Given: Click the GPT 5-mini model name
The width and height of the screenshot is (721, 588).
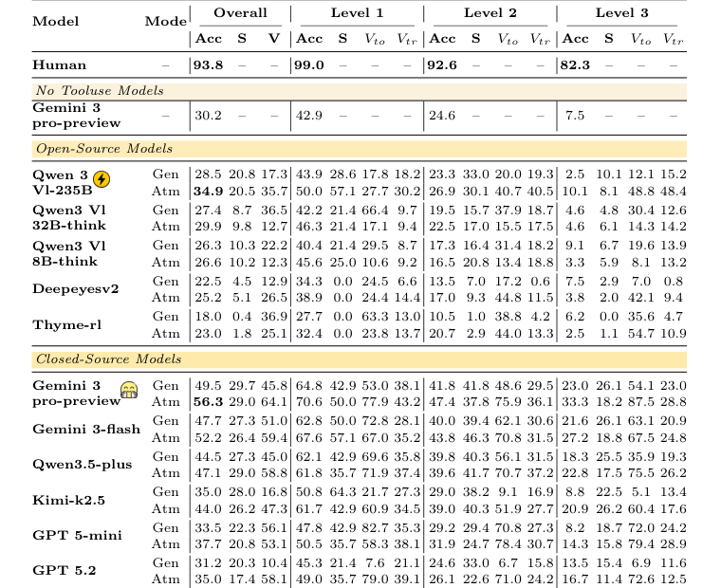Looking at the screenshot, I should click(x=77, y=536).
